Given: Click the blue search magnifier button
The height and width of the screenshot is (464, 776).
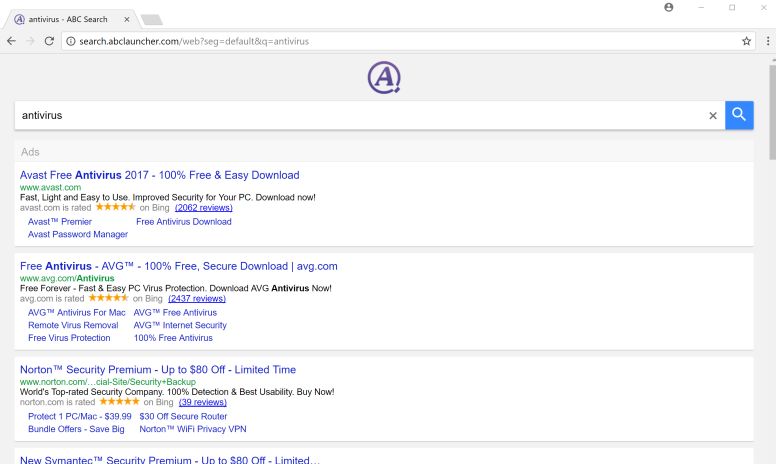Looking at the screenshot, I should click(x=739, y=115).
